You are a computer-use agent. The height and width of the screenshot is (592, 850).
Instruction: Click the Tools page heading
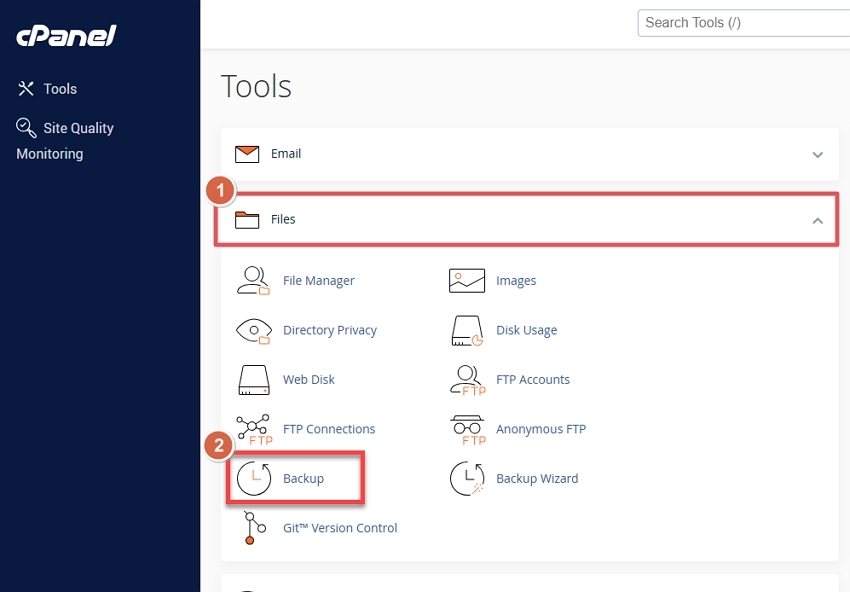[256, 87]
